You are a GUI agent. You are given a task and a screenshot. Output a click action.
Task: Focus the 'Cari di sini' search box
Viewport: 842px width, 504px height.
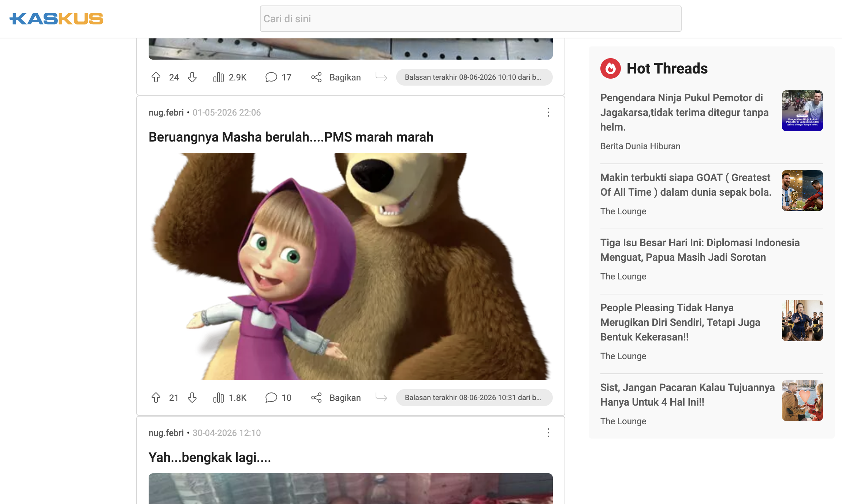[x=471, y=19]
